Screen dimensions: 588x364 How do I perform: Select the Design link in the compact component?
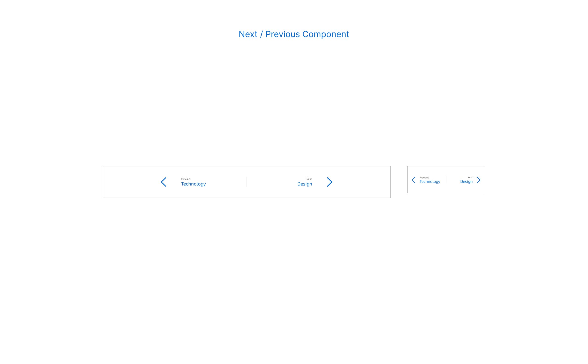466,181
